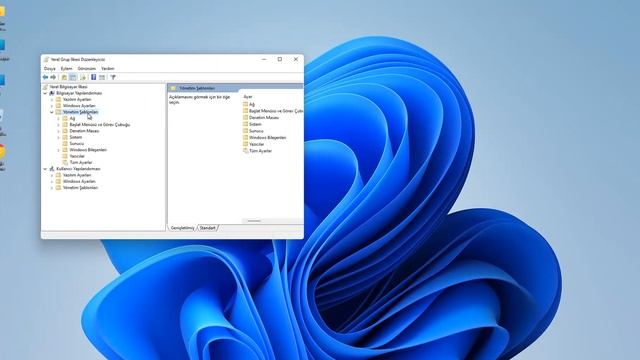Minimize the Yerel Grup İlkesi Düzenleyicisi window
640x360 pixels.
pos(264,59)
